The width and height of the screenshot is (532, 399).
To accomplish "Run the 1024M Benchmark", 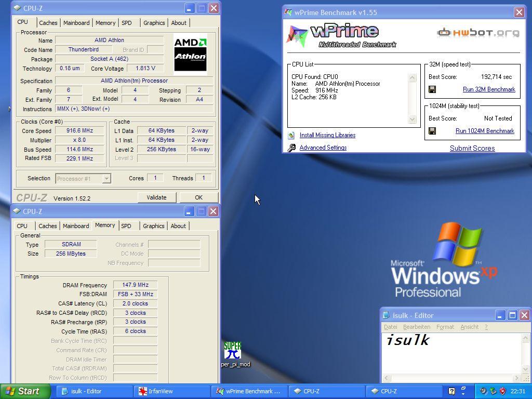I will 485,131.
